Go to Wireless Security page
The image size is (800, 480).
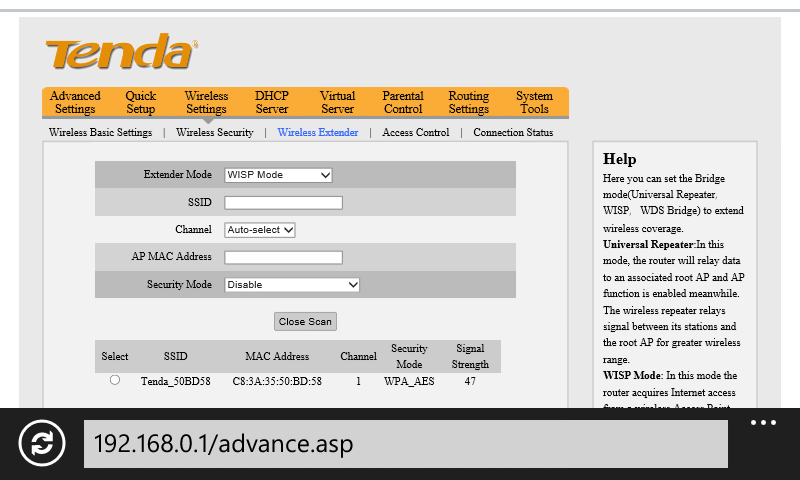(x=215, y=133)
